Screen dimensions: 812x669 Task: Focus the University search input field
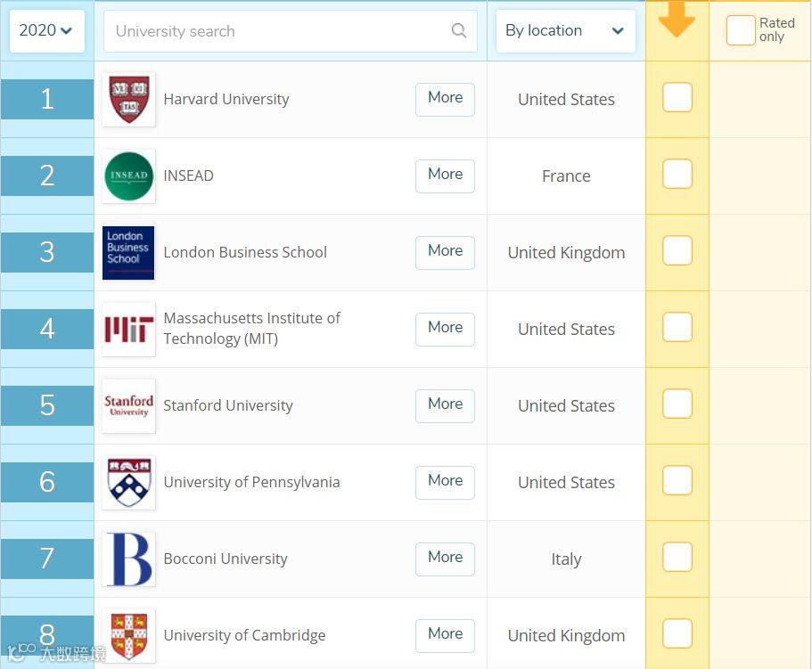pyautogui.click(x=276, y=31)
